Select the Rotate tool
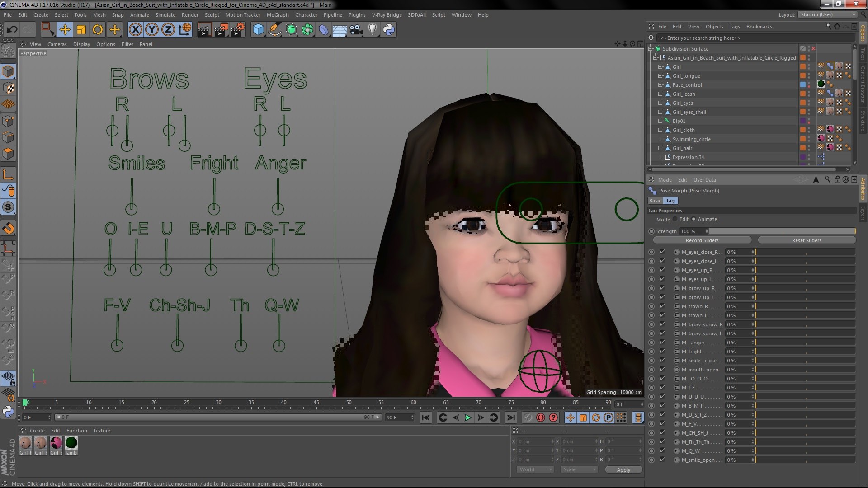This screenshot has height=488, width=868. coord(98,30)
